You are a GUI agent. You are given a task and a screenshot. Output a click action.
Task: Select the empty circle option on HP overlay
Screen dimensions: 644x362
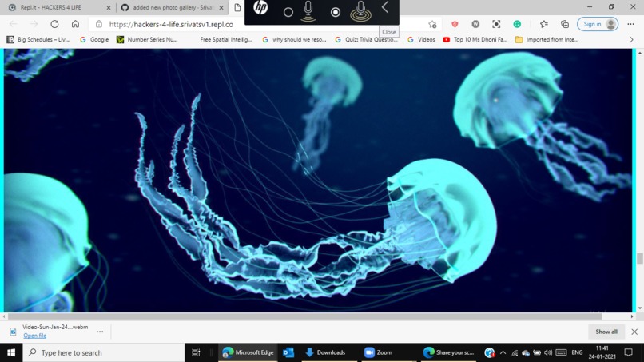tap(288, 12)
